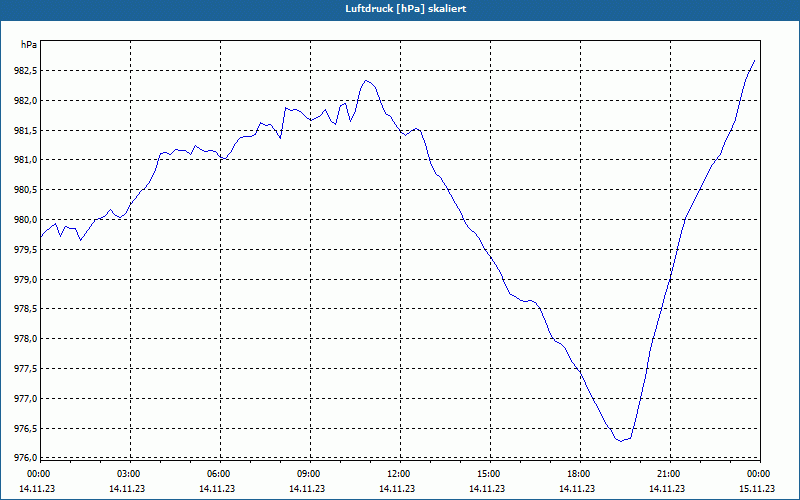
Task: Select the 977,0 axis value
Action: tap(26, 398)
